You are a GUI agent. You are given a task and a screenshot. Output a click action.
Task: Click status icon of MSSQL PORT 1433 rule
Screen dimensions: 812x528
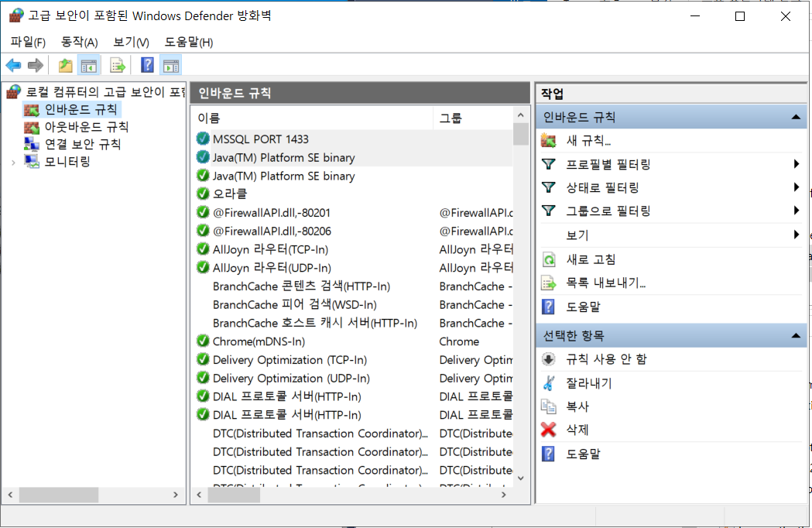203,139
